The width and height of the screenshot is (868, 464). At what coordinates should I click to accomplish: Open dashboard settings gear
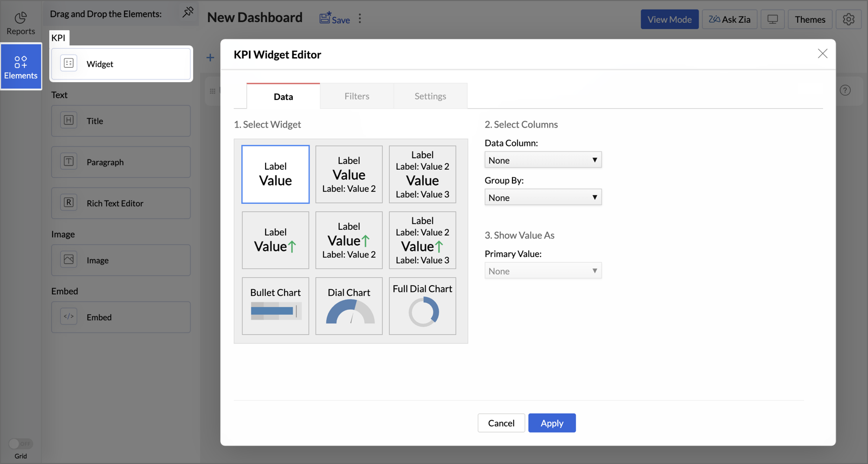(x=849, y=19)
